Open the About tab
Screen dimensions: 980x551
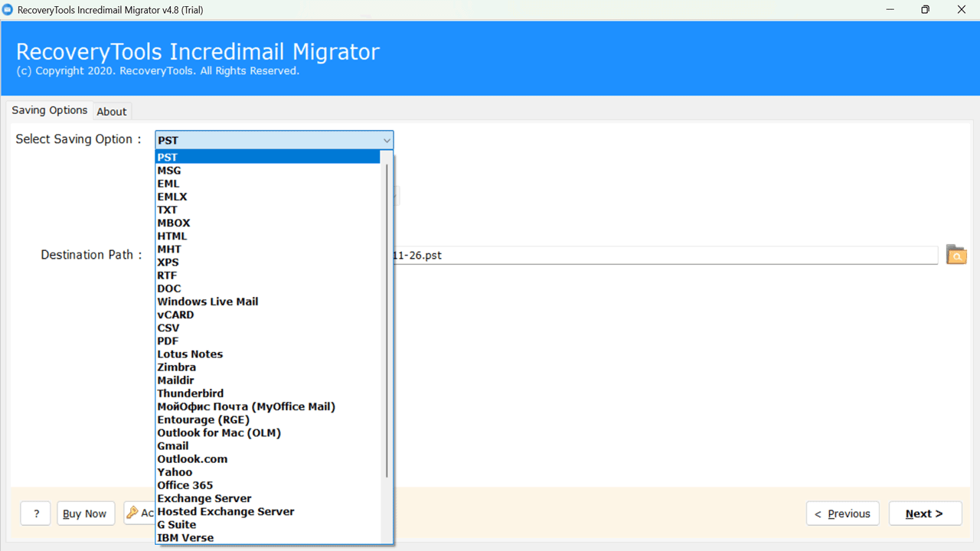pos(112,112)
